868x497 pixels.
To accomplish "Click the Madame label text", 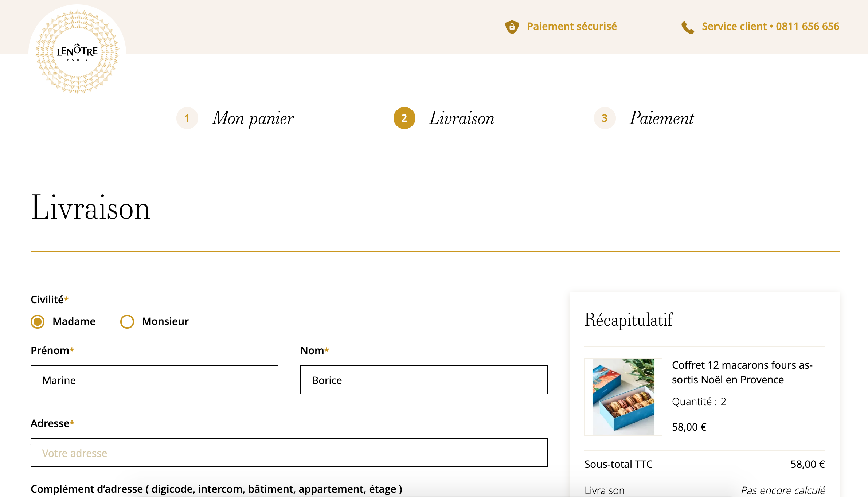I will (x=74, y=321).
